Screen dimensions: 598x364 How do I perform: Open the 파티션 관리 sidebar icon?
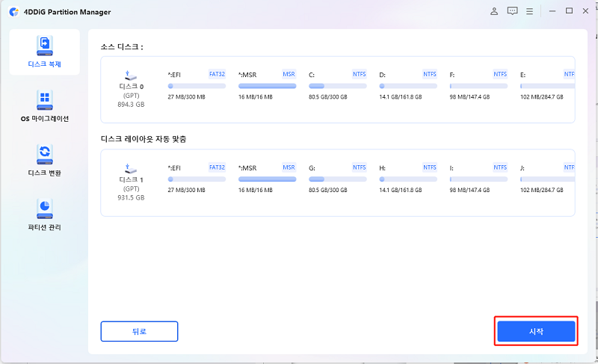(45, 209)
